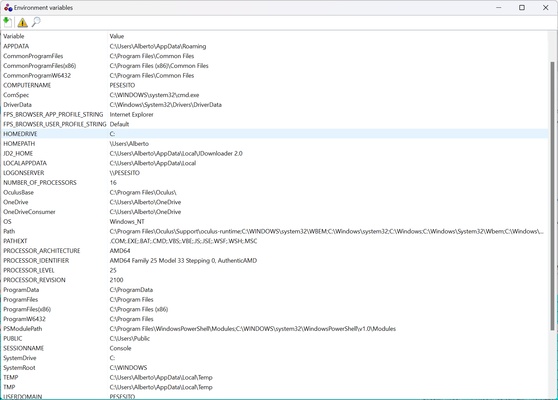Select the CommonProgramW6432 variable name

point(37,75)
